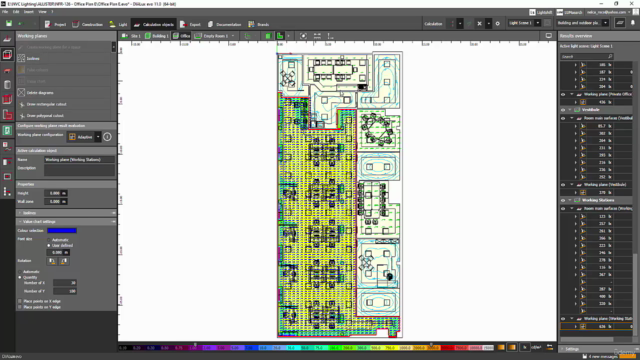Viewport: 640px width, 360px height.
Task: Collapse the Working Stations tree node
Action: pyautogui.click(x=570, y=200)
